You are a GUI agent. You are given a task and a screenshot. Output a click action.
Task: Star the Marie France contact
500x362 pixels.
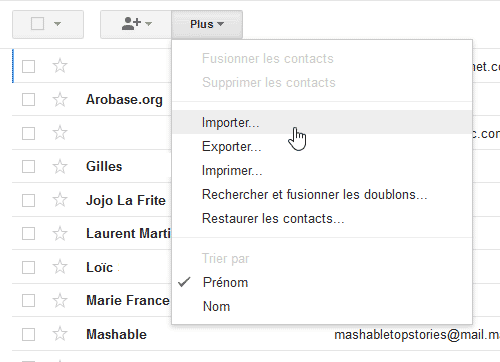point(60,300)
